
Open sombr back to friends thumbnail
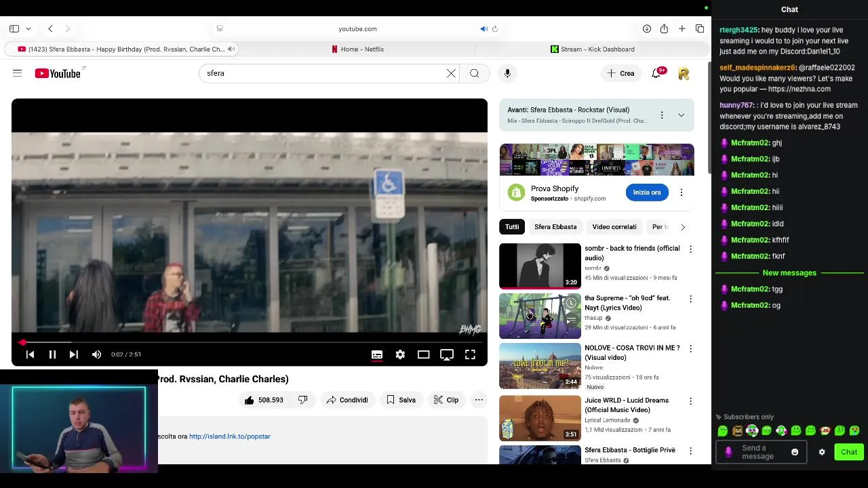tap(540, 266)
